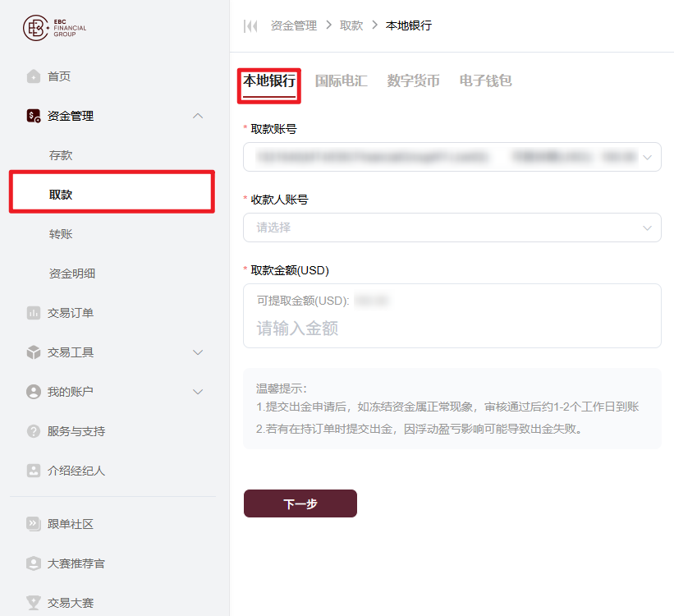The image size is (674, 616).
Task: Expand the 交易工具 menu chevron
Action: [198, 352]
